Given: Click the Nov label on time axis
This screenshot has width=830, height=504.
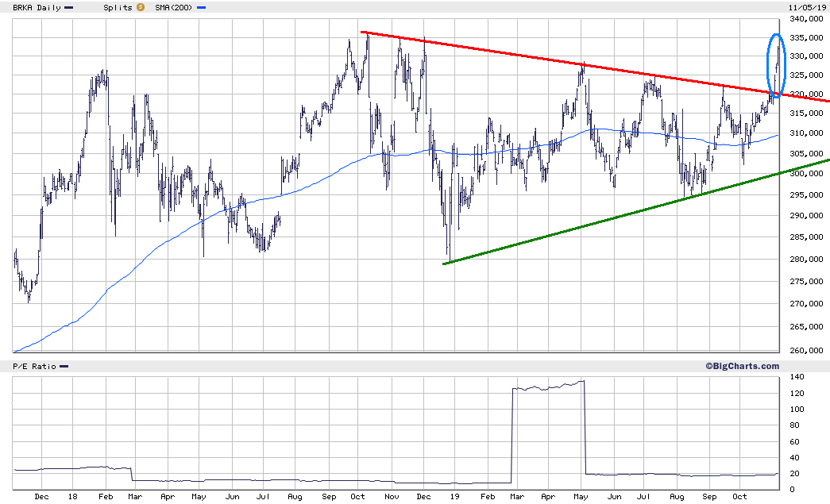Looking at the screenshot, I should tap(392, 497).
